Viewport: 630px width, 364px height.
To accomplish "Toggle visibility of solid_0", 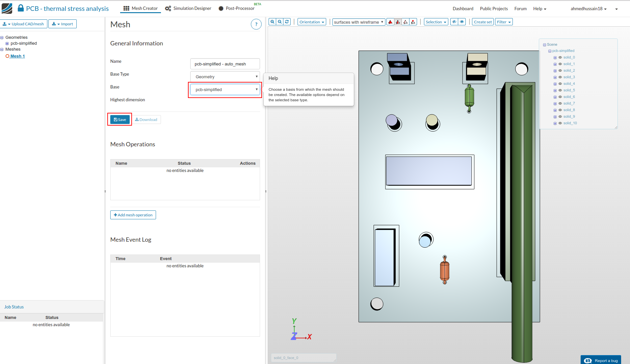I will [x=560, y=58].
